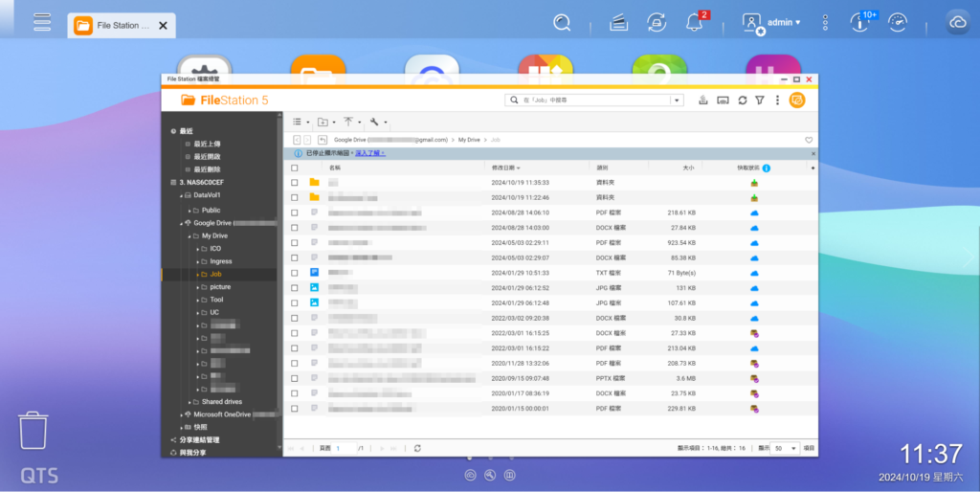
Task: Select the checkbox for the PPTX file row
Action: 295,378
